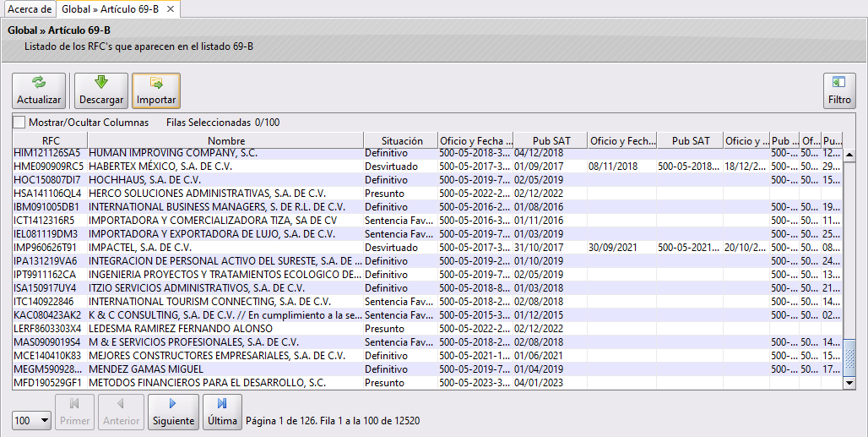Click the disabled Primer page button

point(75,412)
